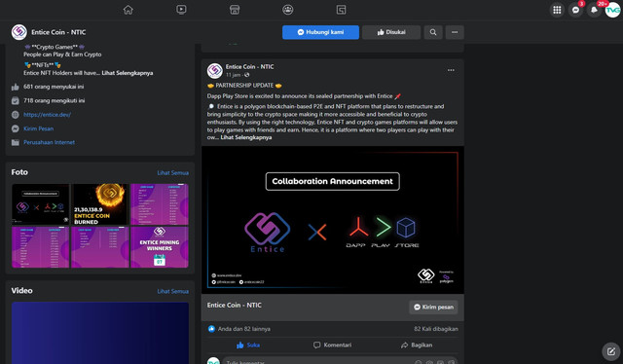The height and width of the screenshot is (364, 623).
Task: Click the Hubungi kami button
Action: [x=320, y=32]
